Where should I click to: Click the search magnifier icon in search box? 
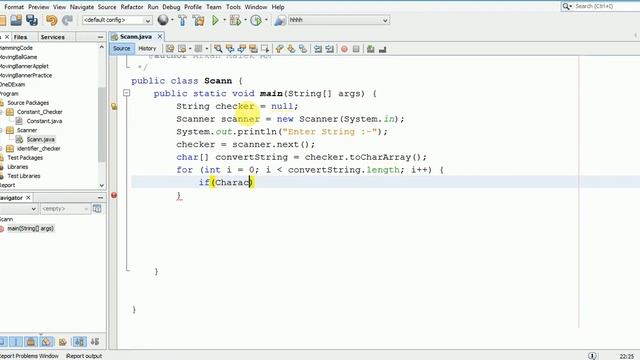pos(567,6)
